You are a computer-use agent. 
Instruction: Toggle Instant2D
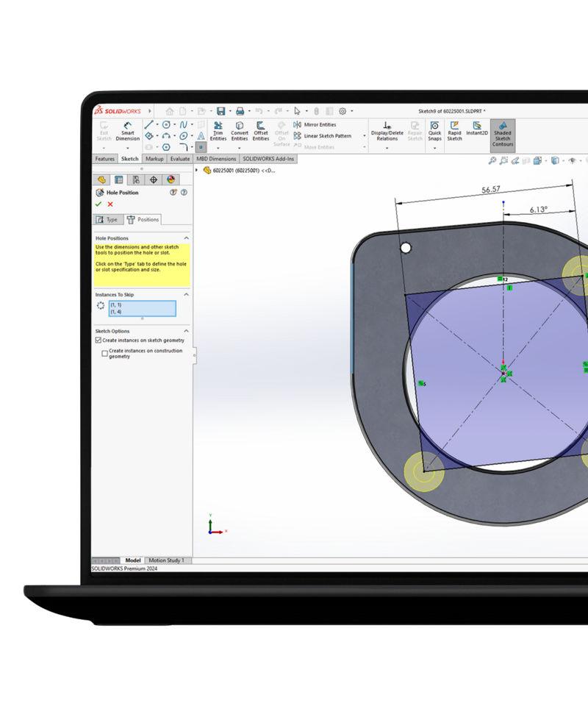[x=477, y=128]
